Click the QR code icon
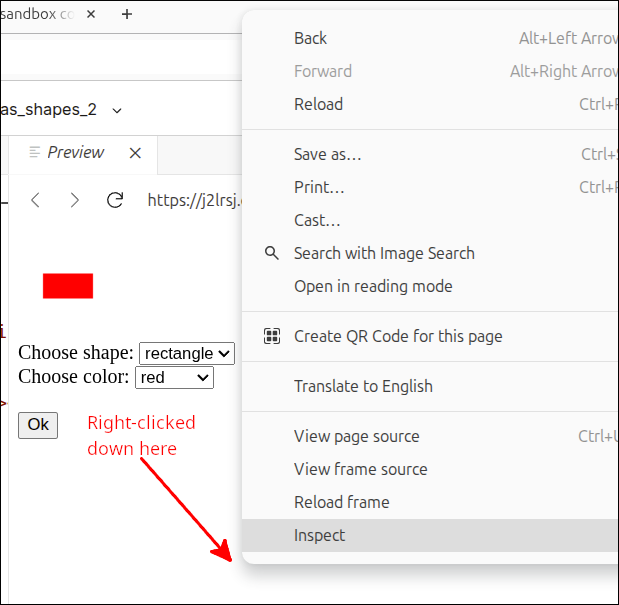Screen dimensions: 619x605 [271, 336]
